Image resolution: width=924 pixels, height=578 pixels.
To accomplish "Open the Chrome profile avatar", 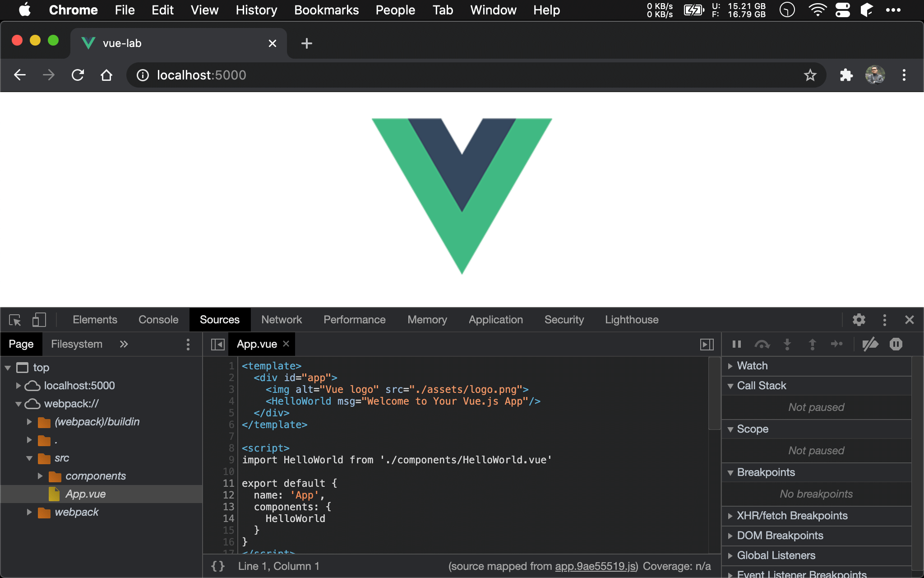I will coord(875,75).
